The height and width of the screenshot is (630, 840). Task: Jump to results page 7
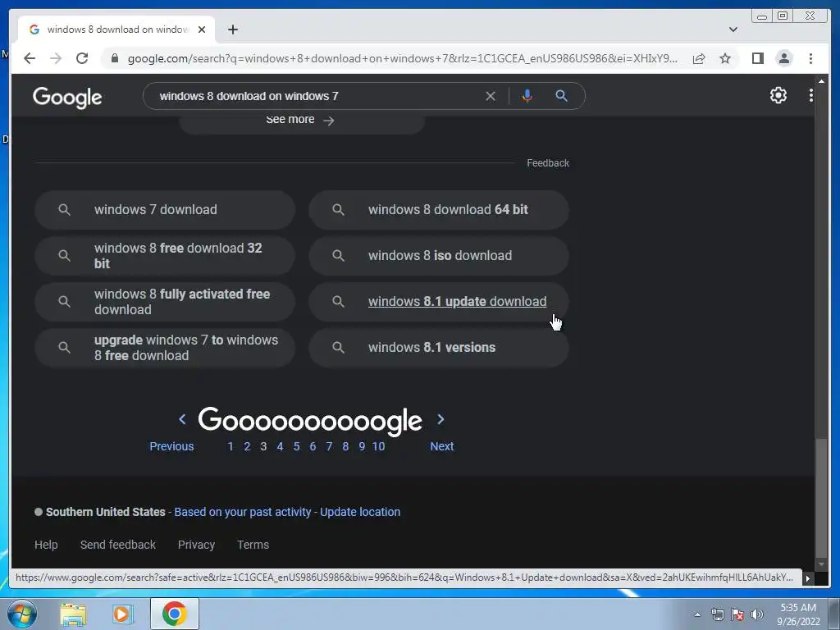click(x=329, y=446)
